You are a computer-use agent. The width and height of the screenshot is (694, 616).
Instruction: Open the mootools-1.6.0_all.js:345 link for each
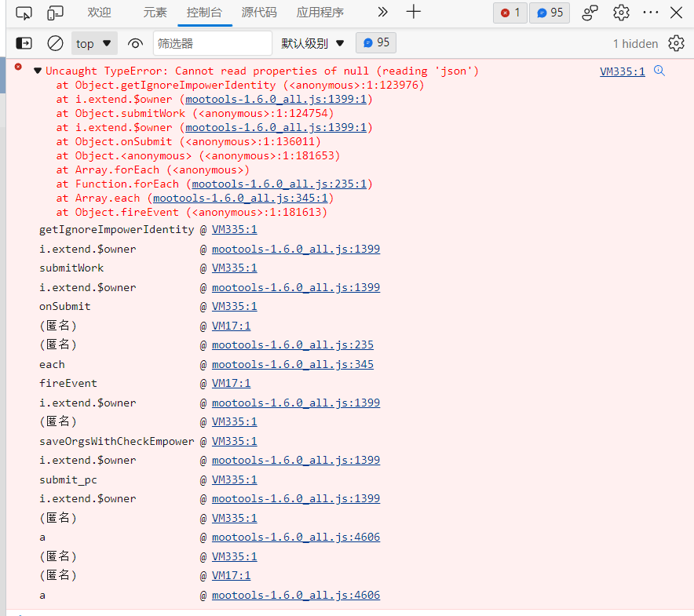click(292, 364)
